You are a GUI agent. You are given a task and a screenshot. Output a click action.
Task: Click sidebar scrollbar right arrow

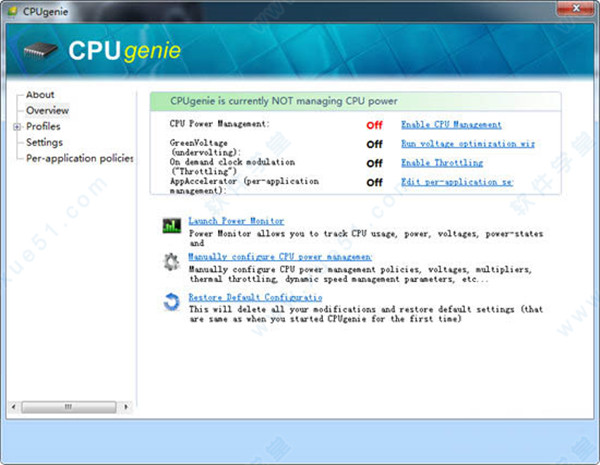(126, 406)
